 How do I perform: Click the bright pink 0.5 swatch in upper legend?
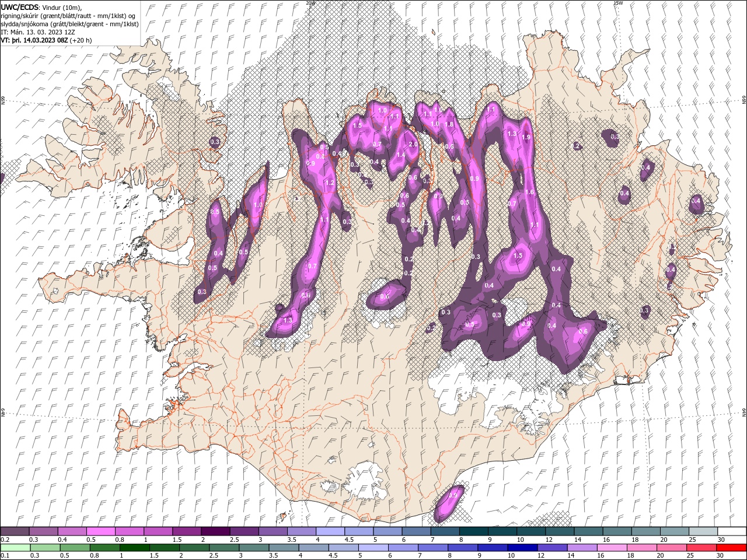101,531
